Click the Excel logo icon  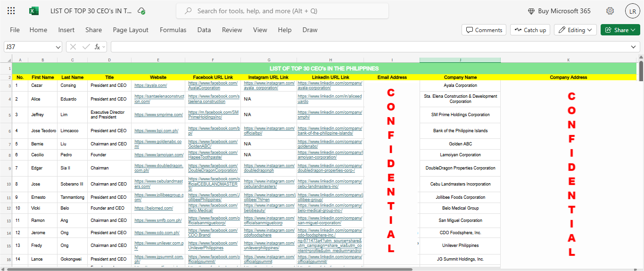(34, 11)
